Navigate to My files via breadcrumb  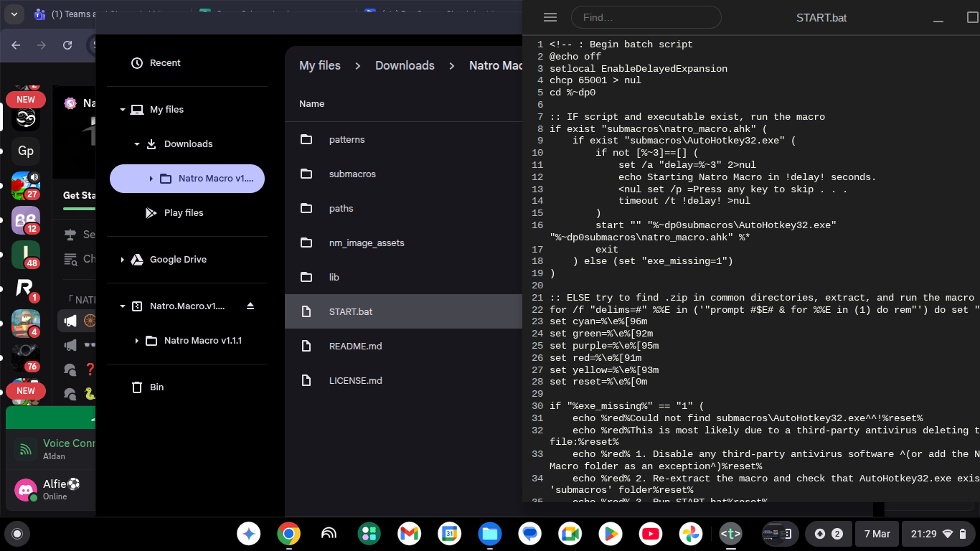[x=320, y=65]
